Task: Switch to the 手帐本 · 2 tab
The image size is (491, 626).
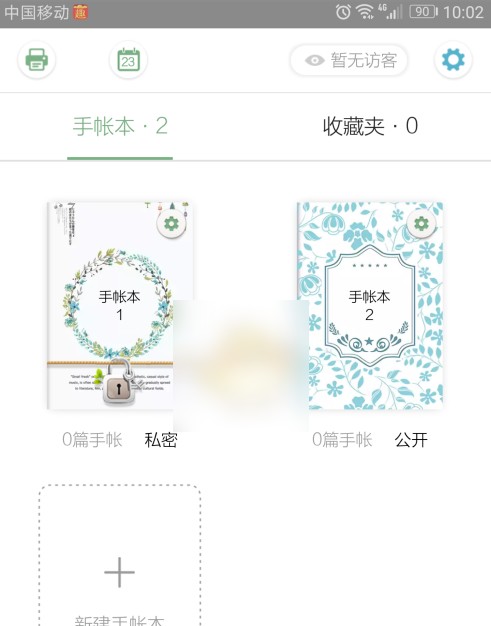Action: (x=120, y=126)
